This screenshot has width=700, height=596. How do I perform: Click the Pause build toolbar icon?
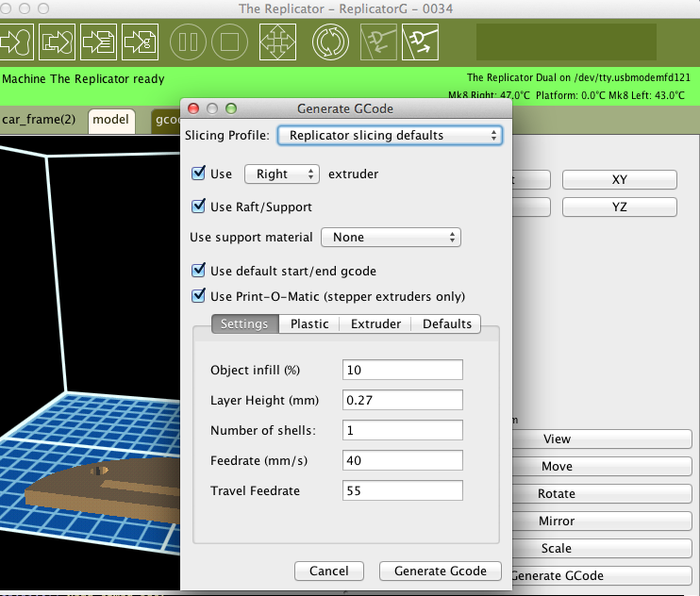[188, 41]
